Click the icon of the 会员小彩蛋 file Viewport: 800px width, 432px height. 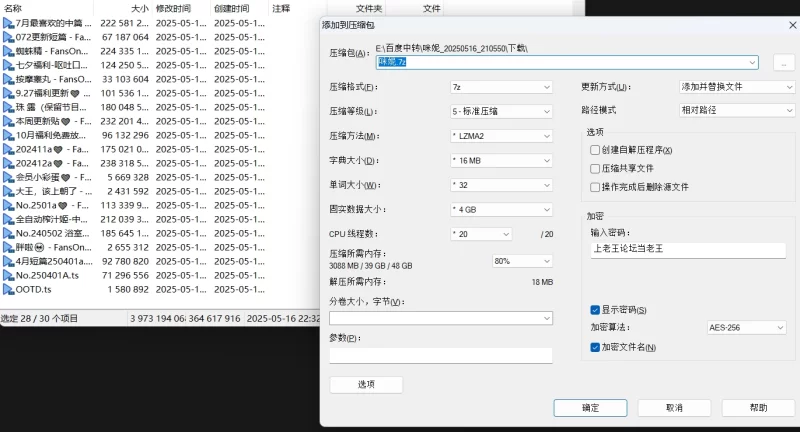[8, 177]
